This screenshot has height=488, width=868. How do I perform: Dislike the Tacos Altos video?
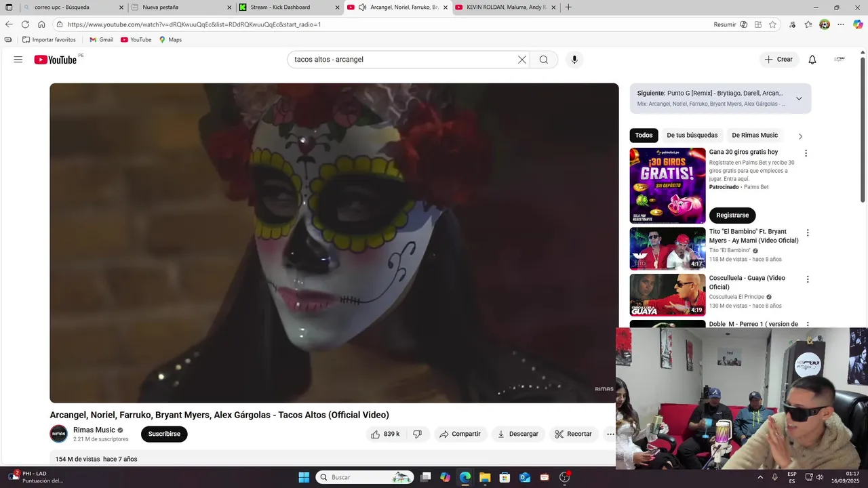[418, 434]
